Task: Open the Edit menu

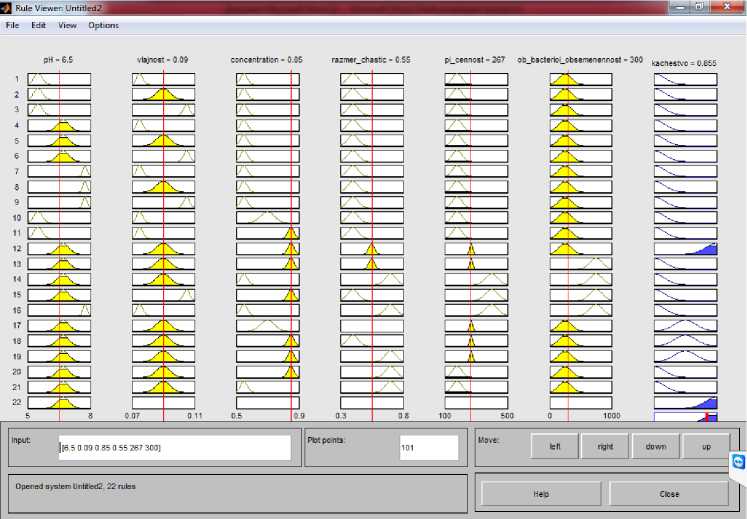Action: 38,24
